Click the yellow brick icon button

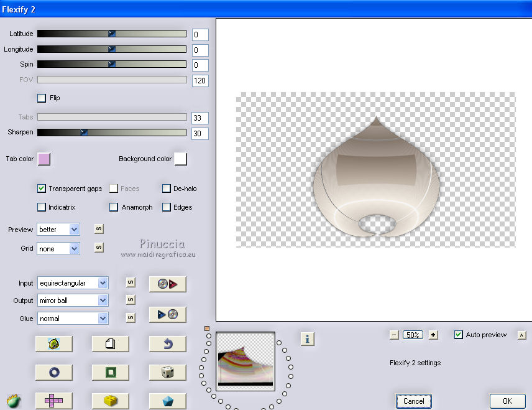pyautogui.click(x=110, y=401)
